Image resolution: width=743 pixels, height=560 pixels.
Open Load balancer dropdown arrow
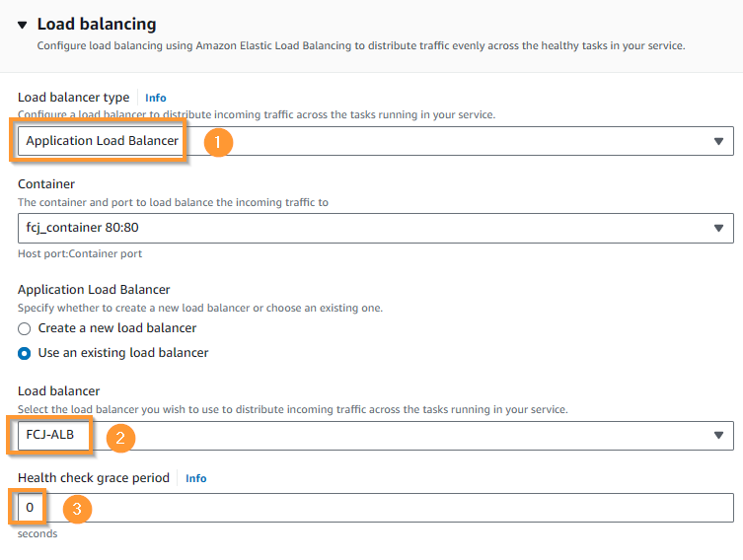[718, 435]
